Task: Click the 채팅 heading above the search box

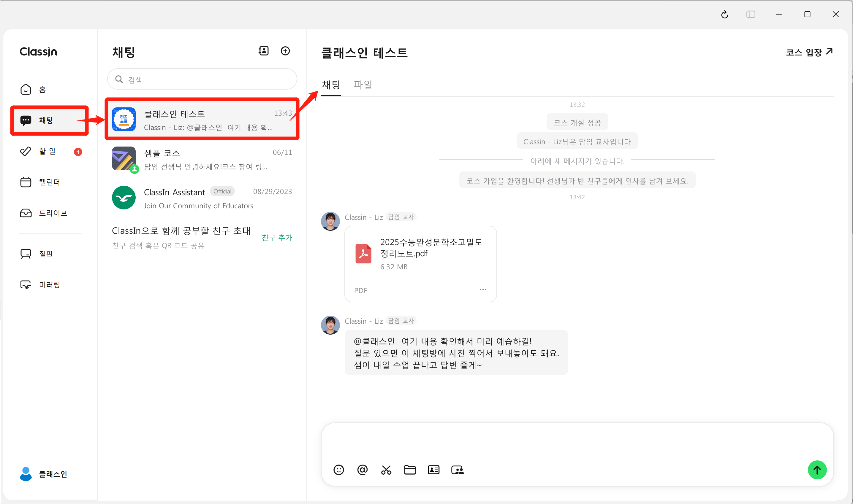Action: click(x=124, y=52)
